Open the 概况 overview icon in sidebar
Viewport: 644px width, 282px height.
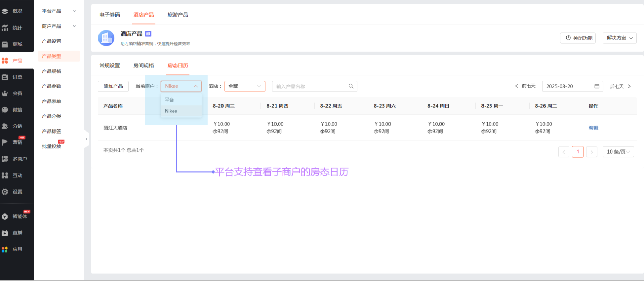[5, 11]
